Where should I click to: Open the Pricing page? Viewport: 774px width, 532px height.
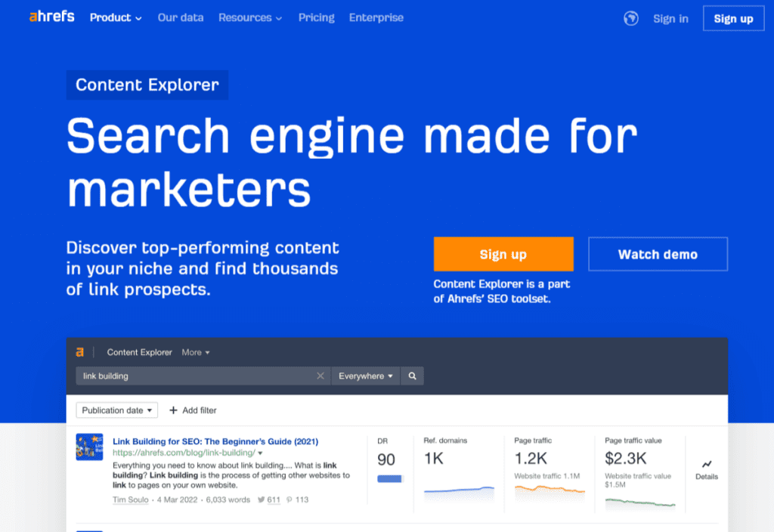(317, 18)
